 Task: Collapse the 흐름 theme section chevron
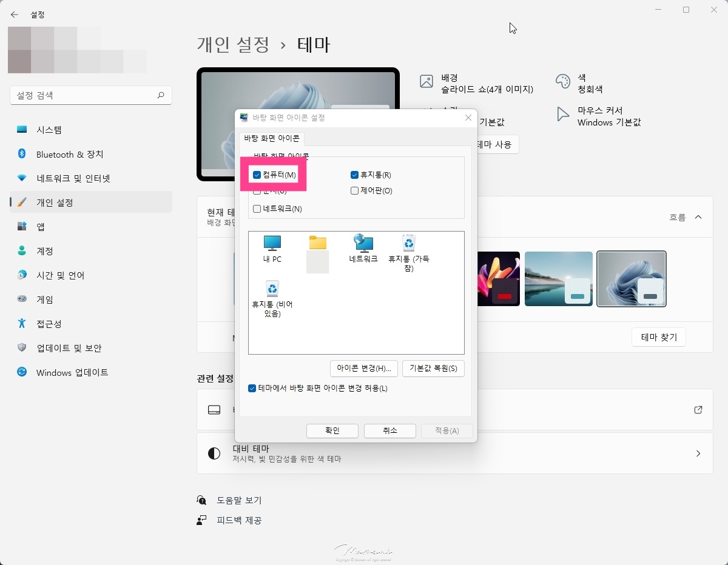pos(698,217)
